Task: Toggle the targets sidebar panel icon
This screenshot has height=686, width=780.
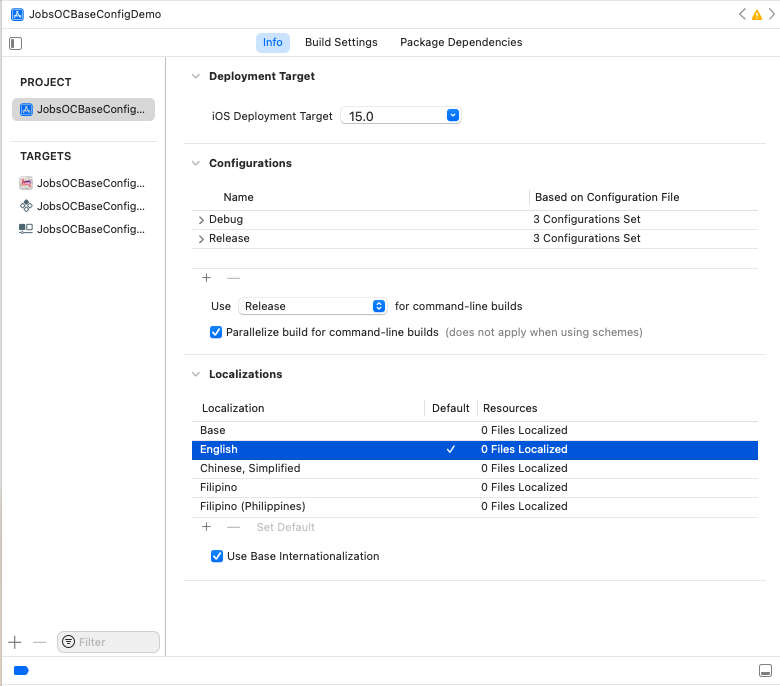Action: [15, 43]
